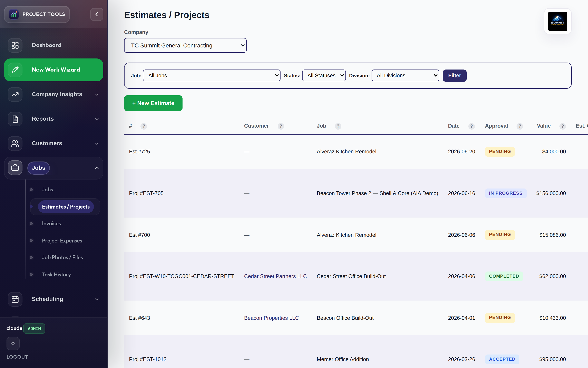Open the Division filter dropdown
This screenshot has height=368, width=588.
point(405,75)
